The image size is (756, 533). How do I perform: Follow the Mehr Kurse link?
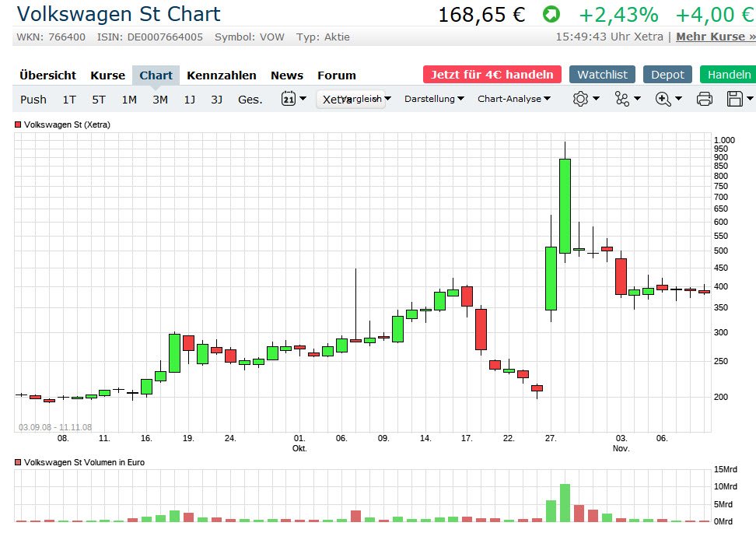tap(716, 37)
